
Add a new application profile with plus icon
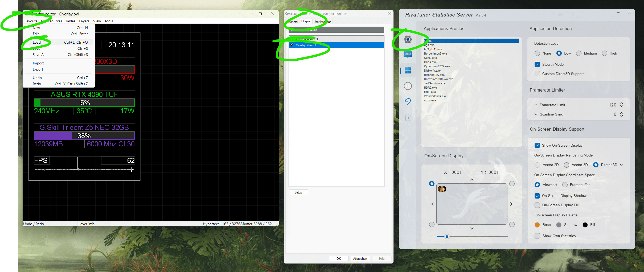tap(408, 86)
